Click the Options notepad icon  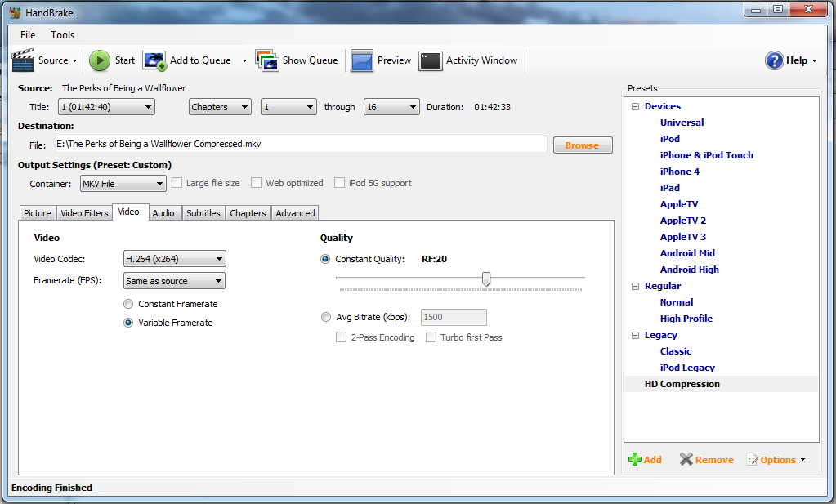pos(753,459)
